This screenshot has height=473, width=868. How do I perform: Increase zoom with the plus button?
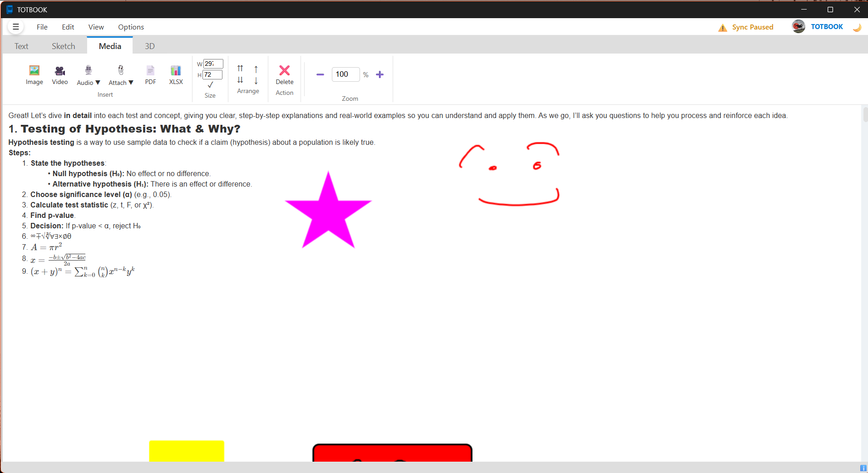pos(380,74)
